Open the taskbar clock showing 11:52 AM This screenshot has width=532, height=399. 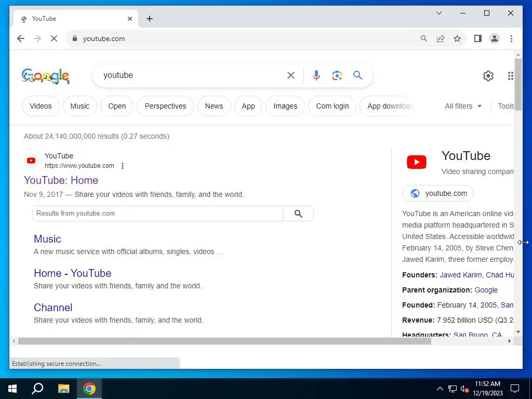[x=487, y=389]
